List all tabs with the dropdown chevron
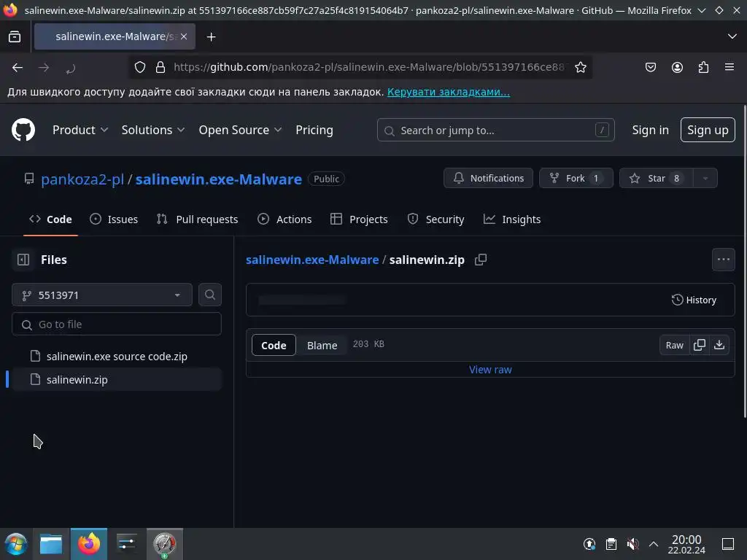The image size is (747, 560). pyautogui.click(x=732, y=36)
